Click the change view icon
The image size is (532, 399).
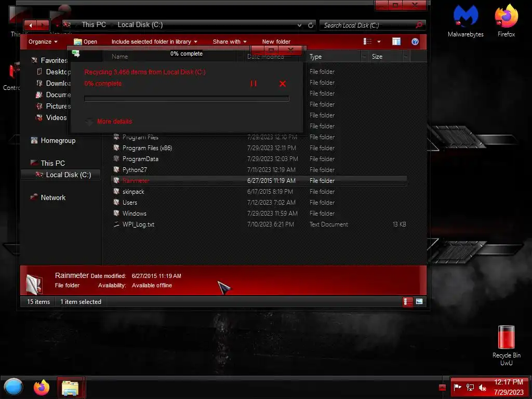tap(367, 42)
